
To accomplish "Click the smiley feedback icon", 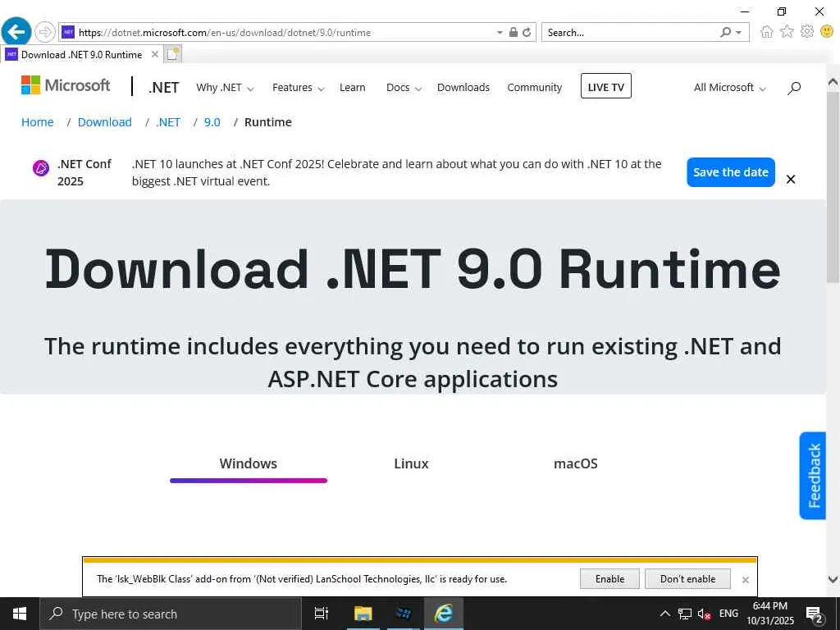I will click(827, 32).
